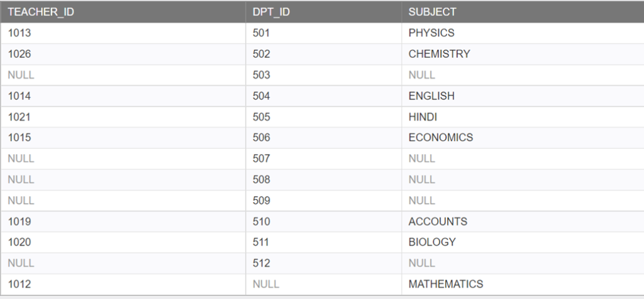The height and width of the screenshot is (299, 644).
Task: Click the TEACHER_ID column header
Action: click(123, 12)
